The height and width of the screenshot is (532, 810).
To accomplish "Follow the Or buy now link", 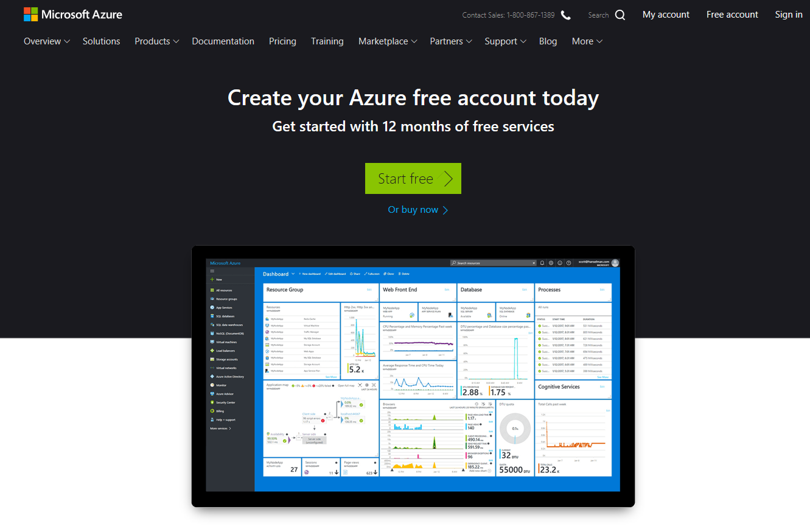I will pos(418,210).
